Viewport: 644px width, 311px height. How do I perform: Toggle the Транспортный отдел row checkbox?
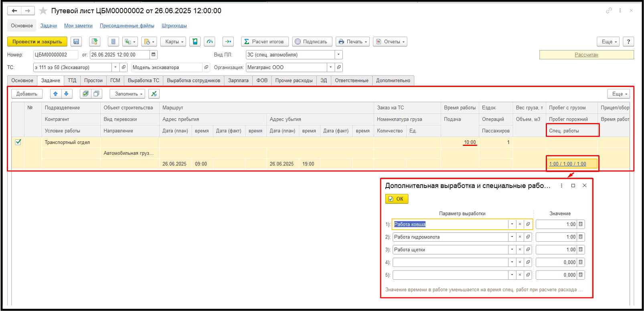pyautogui.click(x=18, y=142)
